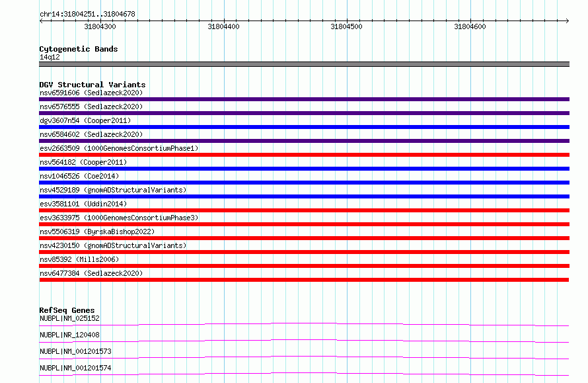
Task: Click nsv85392 (Mills2006) label
Action: 79,259
